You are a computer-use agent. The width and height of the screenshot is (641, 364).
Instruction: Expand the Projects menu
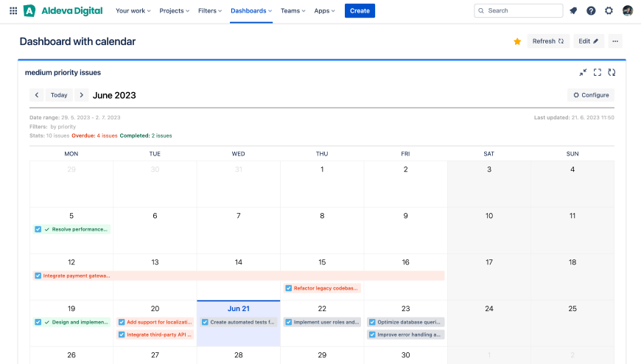click(174, 10)
